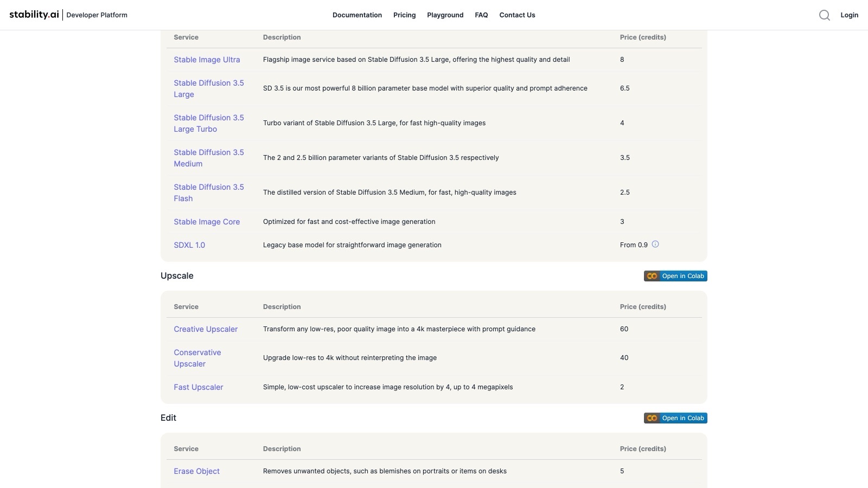868x488 pixels.
Task: Click the 'Flagship image service' description text
Action: [x=417, y=60]
